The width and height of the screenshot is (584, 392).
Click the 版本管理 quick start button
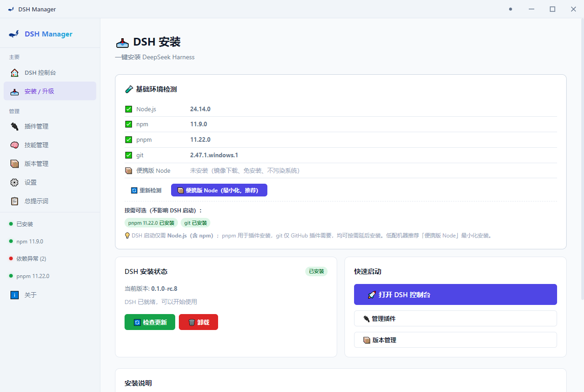[x=455, y=340]
